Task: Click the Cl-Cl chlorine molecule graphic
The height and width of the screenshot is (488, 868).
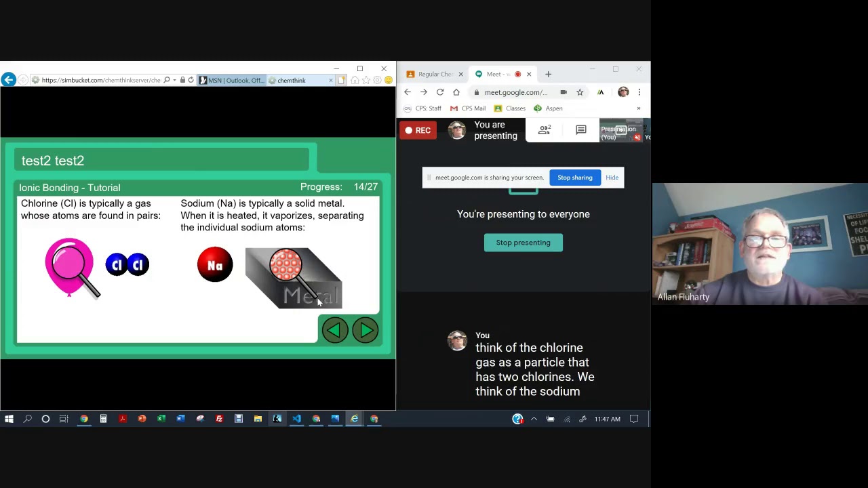Action: 127,264
